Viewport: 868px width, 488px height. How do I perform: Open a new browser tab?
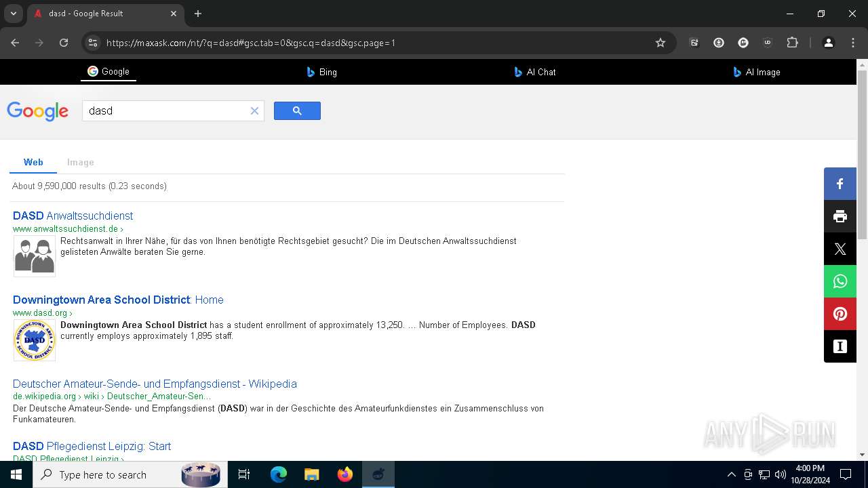click(198, 14)
